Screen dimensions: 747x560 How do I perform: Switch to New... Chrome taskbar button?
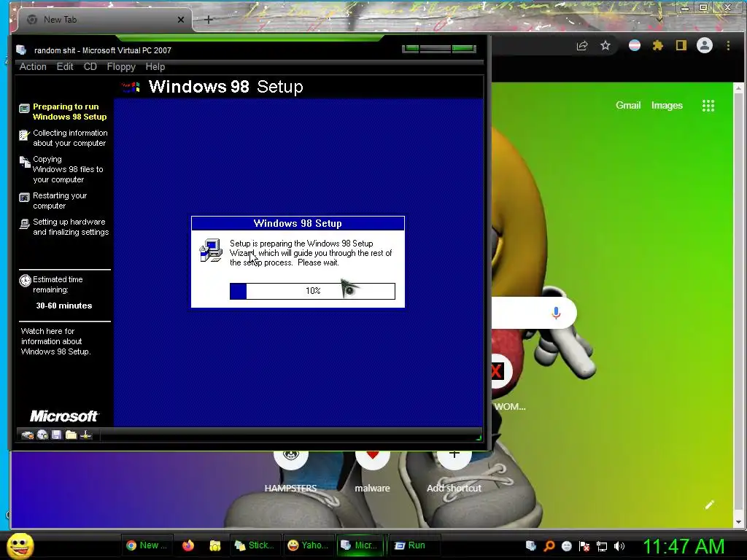[x=147, y=545]
